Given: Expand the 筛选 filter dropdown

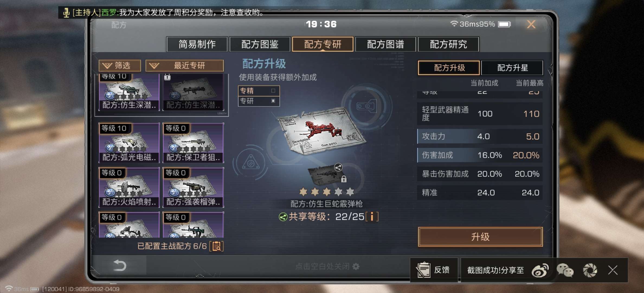Looking at the screenshot, I should pyautogui.click(x=120, y=65).
